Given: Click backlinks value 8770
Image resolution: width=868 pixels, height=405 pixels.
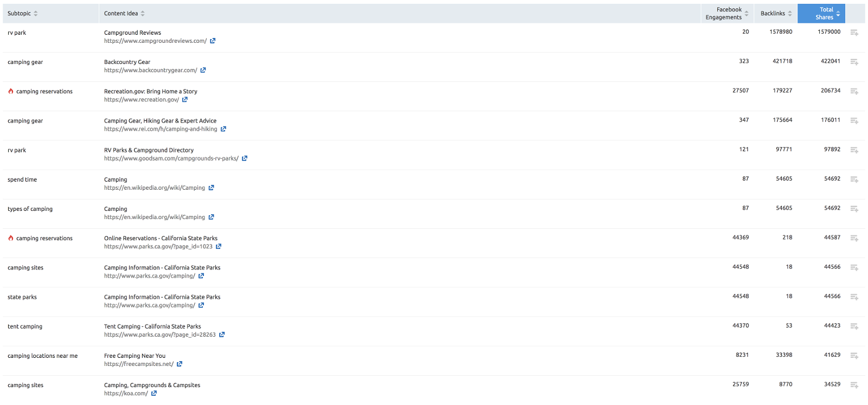Looking at the screenshot, I should [x=786, y=384].
